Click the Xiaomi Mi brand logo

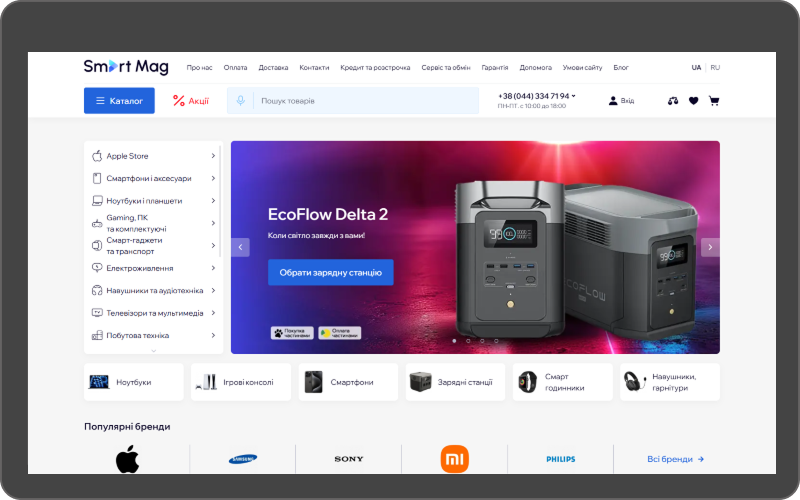click(455, 459)
